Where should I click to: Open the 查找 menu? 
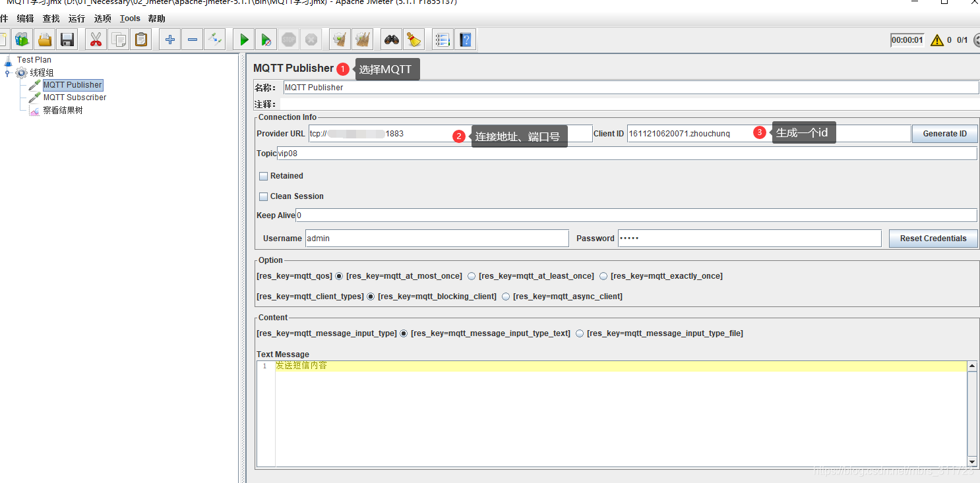click(51, 18)
